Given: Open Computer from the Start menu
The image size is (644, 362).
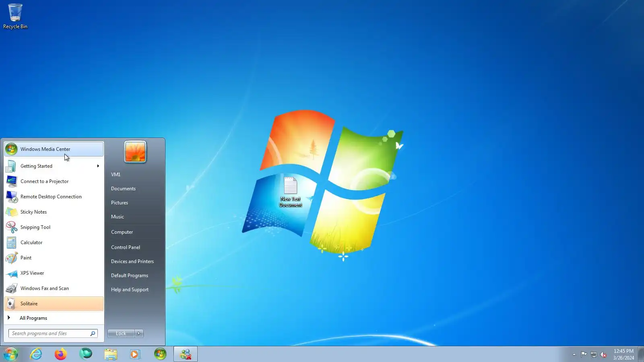Looking at the screenshot, I should tap(134, 232).
